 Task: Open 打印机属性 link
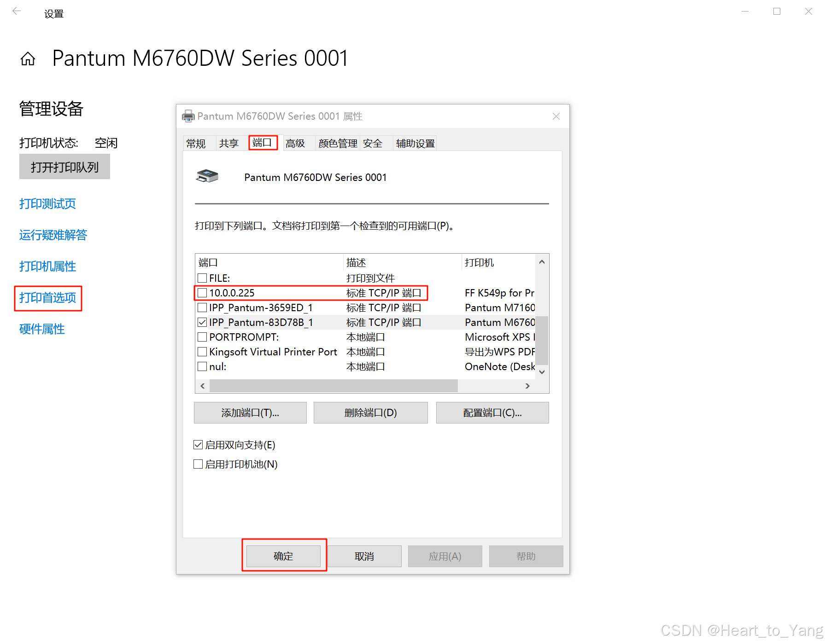tap(47, 267)
